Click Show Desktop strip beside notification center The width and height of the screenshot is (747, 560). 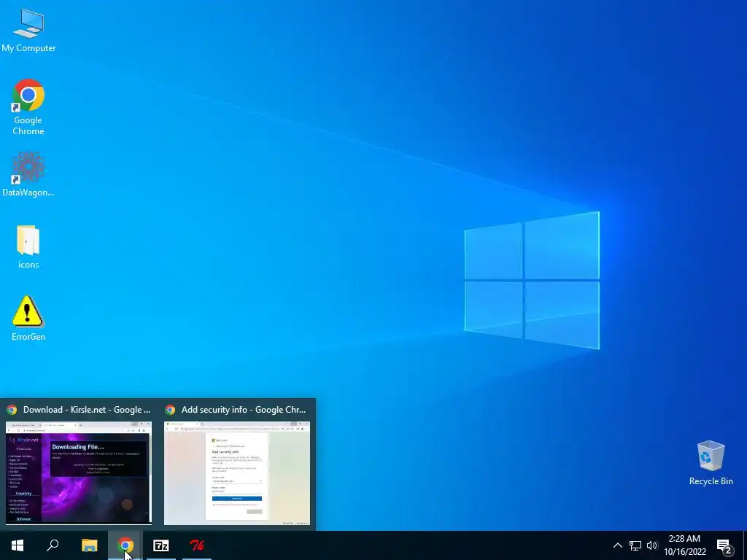tap(744, 545)
